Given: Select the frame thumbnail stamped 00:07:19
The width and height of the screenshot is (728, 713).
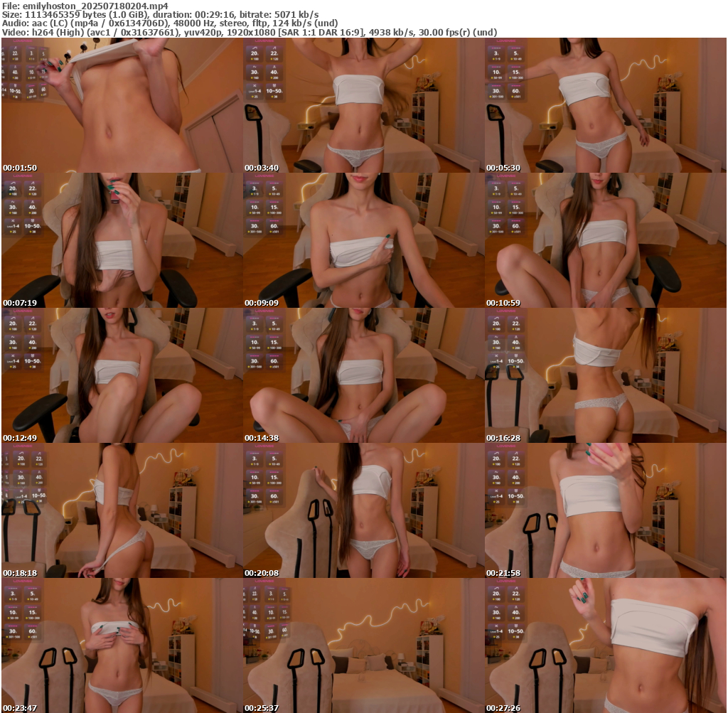Looking at the screenshot, I should click(x=122, y=240).
